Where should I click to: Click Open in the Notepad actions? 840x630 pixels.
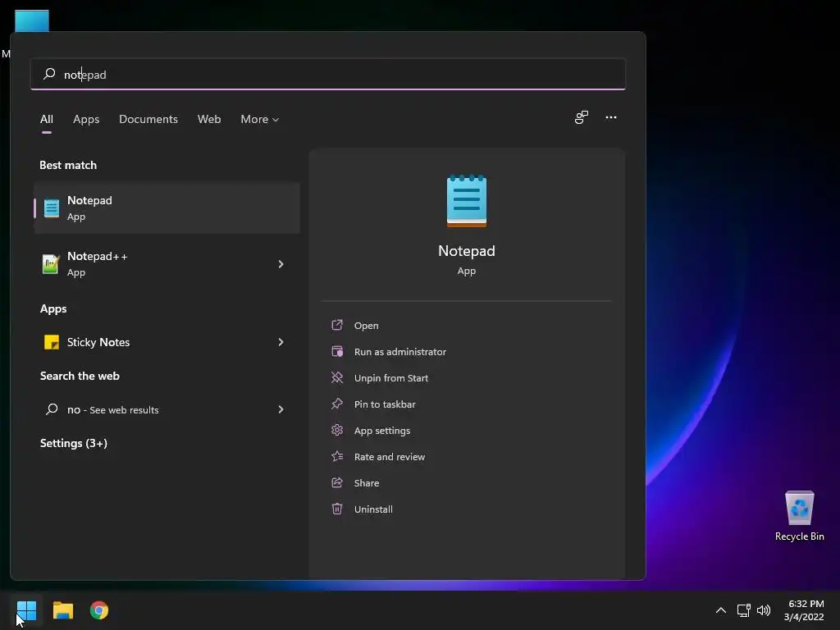pyautogui.click(x=367, y=325)
